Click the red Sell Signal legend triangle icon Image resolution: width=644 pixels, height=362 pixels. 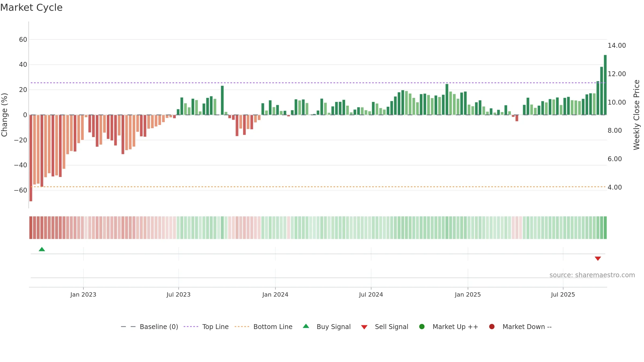(x=364, y=327)
